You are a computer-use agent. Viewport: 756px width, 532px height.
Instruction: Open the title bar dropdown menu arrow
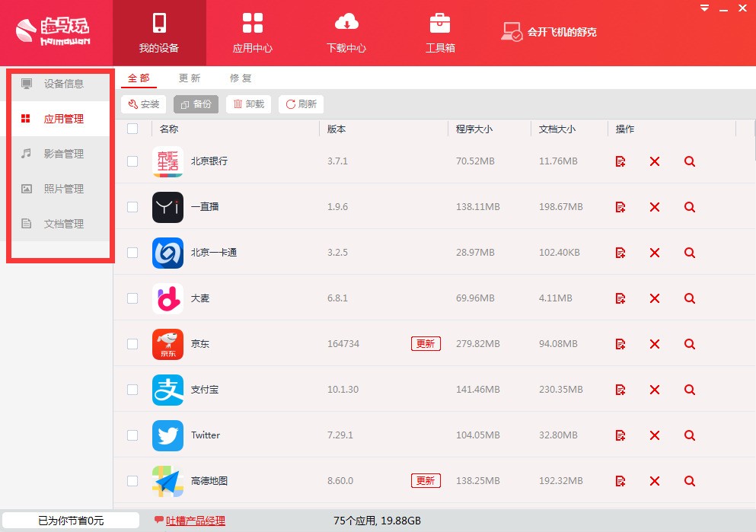point(704,8)
